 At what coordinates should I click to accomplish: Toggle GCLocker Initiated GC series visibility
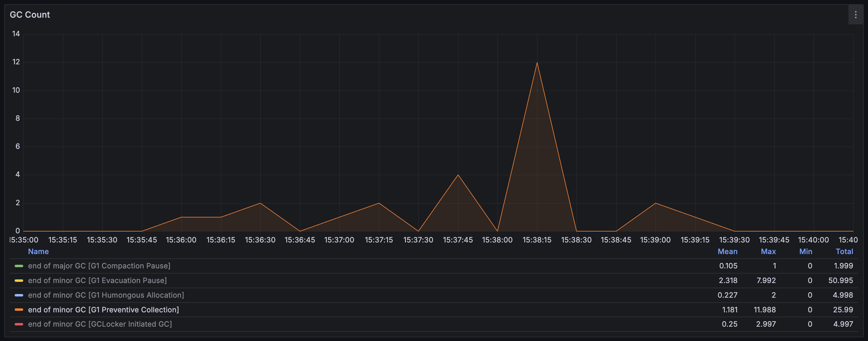pyautogui.click(x=100, y=324)
